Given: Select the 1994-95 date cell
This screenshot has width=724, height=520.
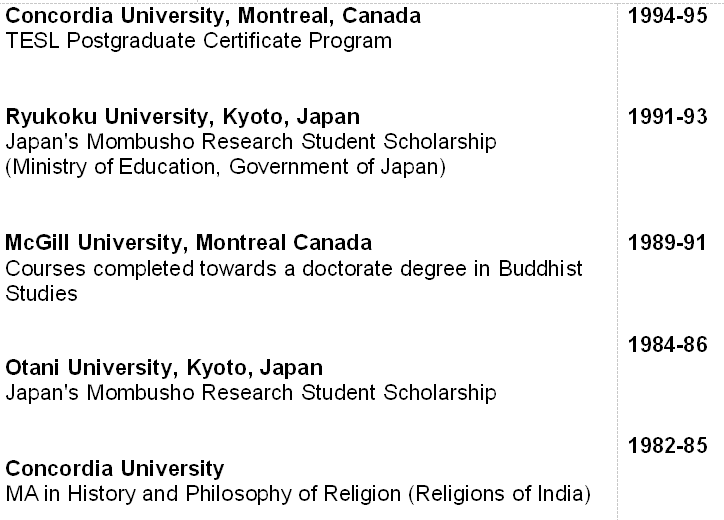Looking at the screenshot, I should [x=667, y=17].
